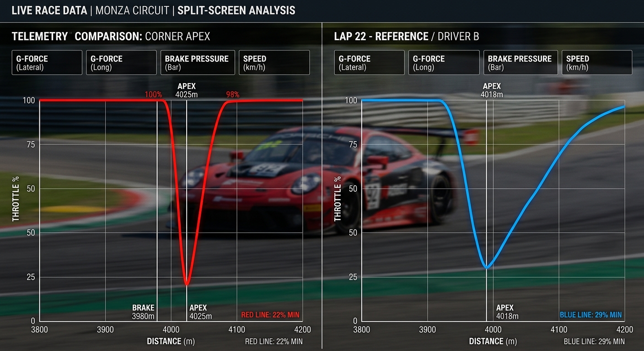Click the red 98% throttle label
This screenshot has width=644, height=351.
(x=232, y=95)
